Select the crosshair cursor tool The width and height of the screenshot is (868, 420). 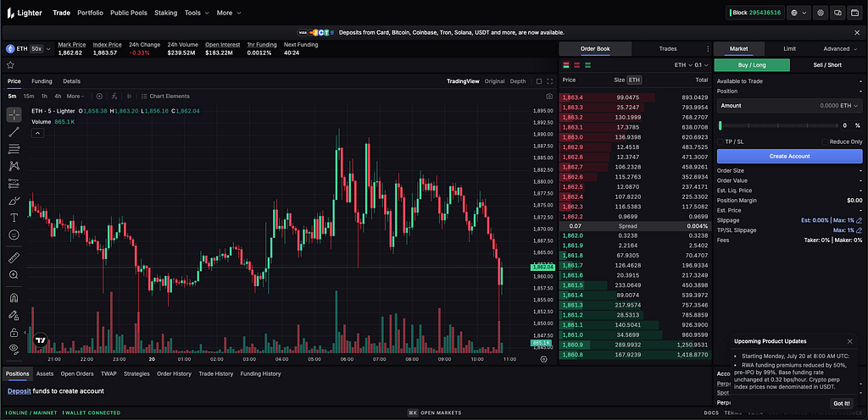click(14, 115)
